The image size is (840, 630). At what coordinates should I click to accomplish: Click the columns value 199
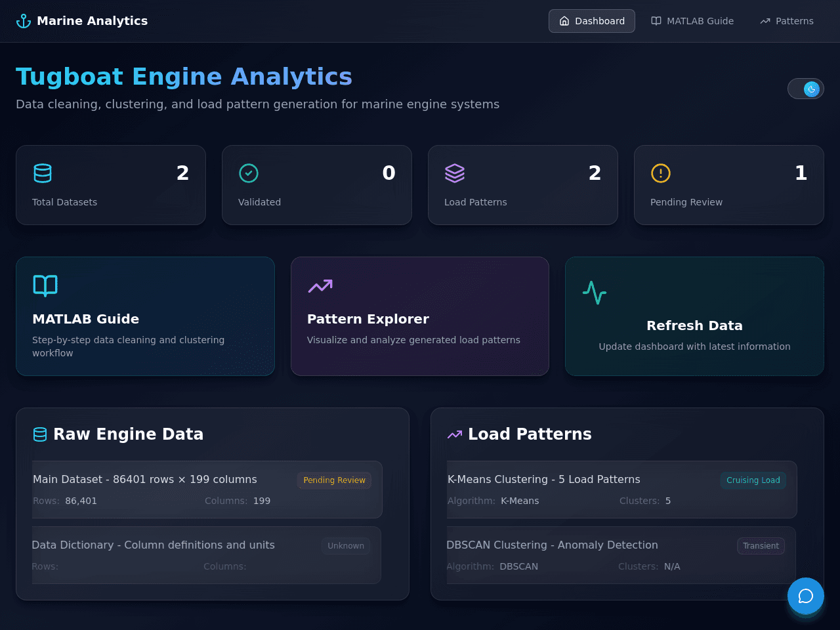tap(262, 501)
